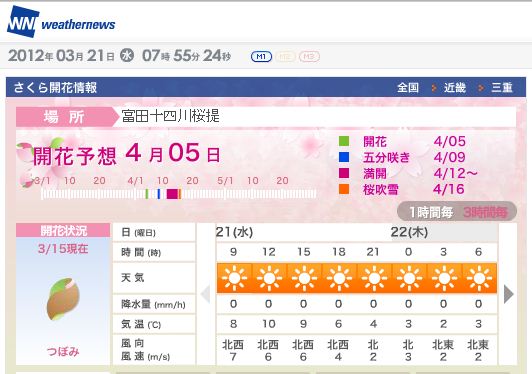Click the orange 桜吹雪 legend swatch

pyautogui.click(x=344, y=189)
